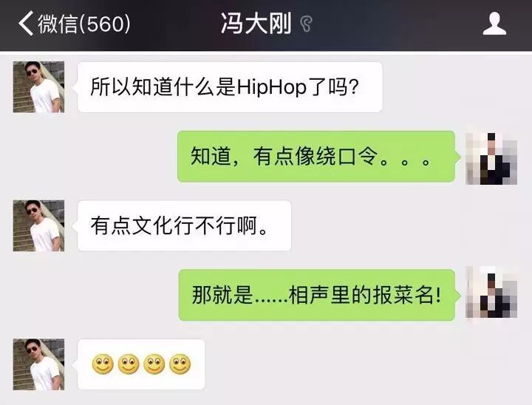The image size is (532, 405).
Task: Open sender avatar beside the HipHop message
Action: tap(38, 87)
